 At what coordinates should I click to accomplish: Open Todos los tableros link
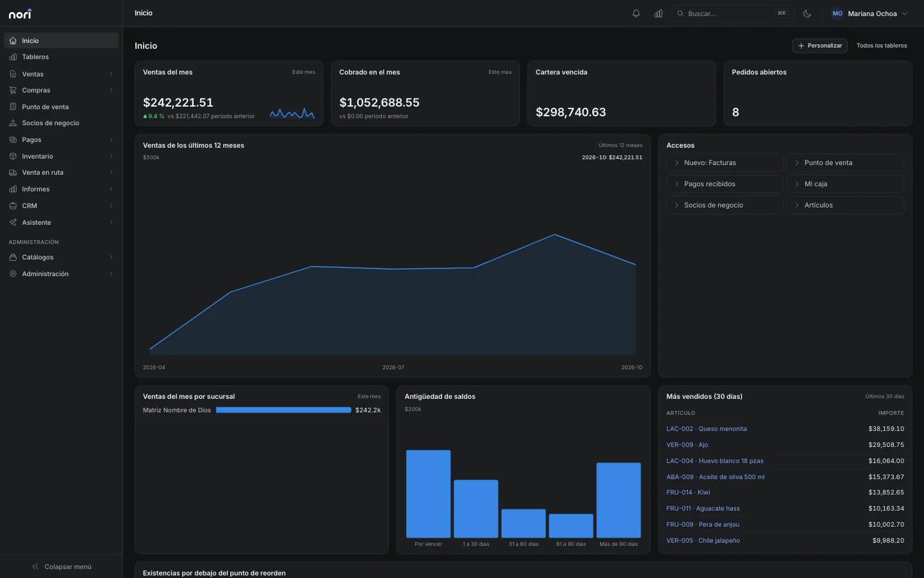[882, 46]
